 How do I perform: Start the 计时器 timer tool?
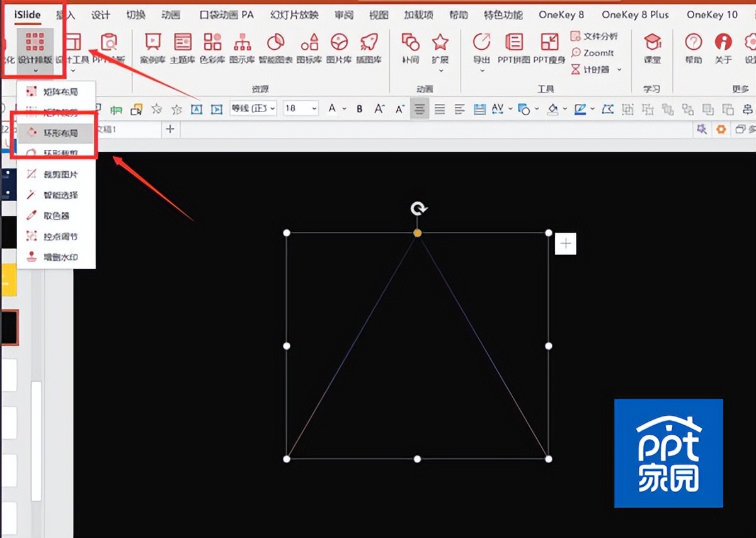[590, 69]
